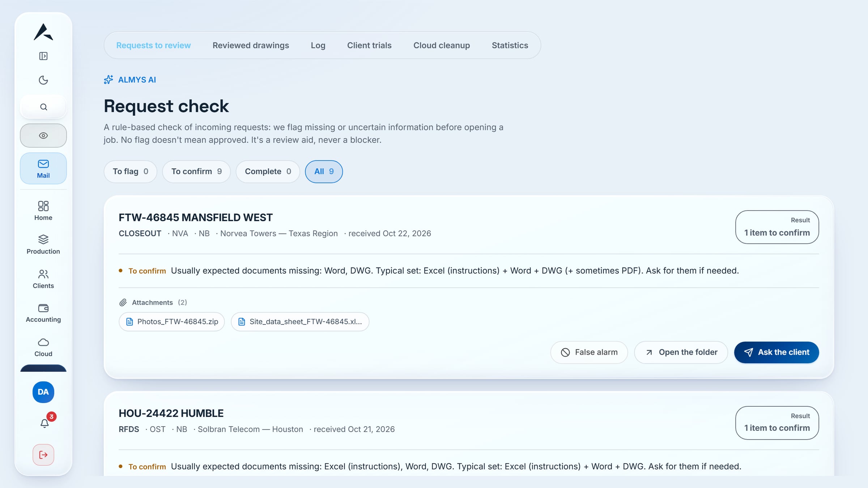Click the To confirm label on Mansfield West

point(147,271)
